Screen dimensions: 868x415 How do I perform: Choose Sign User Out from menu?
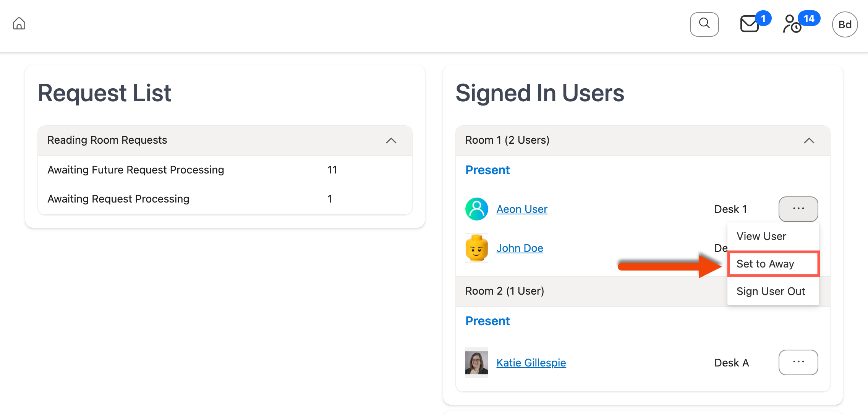(771, 292)
